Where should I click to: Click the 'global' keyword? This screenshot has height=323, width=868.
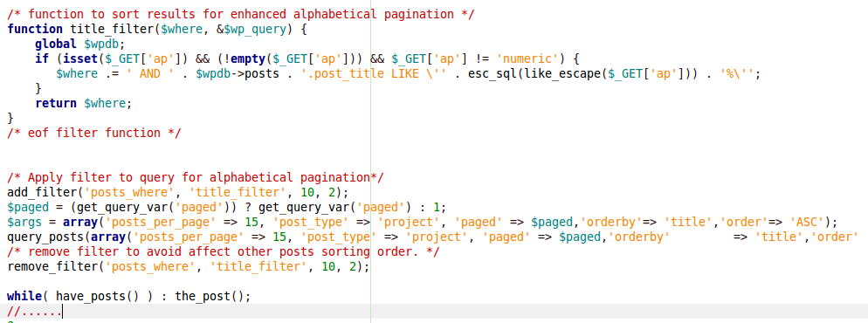[x=56, y=44]
